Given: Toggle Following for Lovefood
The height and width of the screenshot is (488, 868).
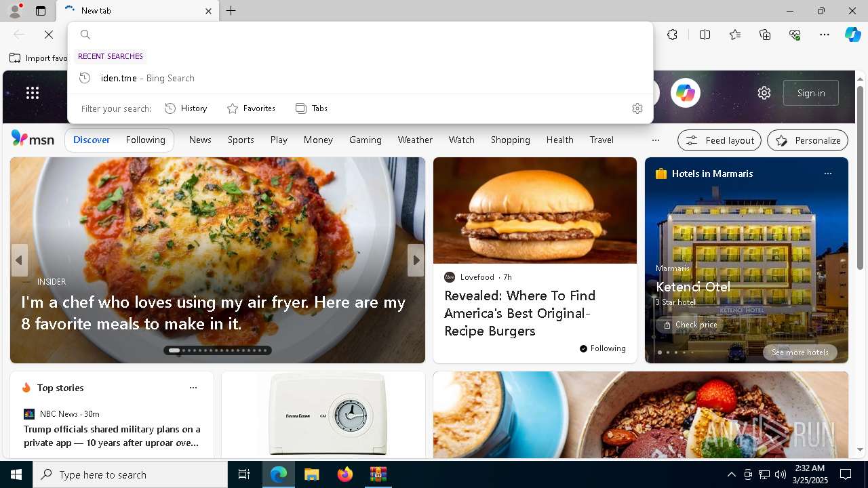Looking at the screenshot, I should pyautogui.click(x=602, y=348).
